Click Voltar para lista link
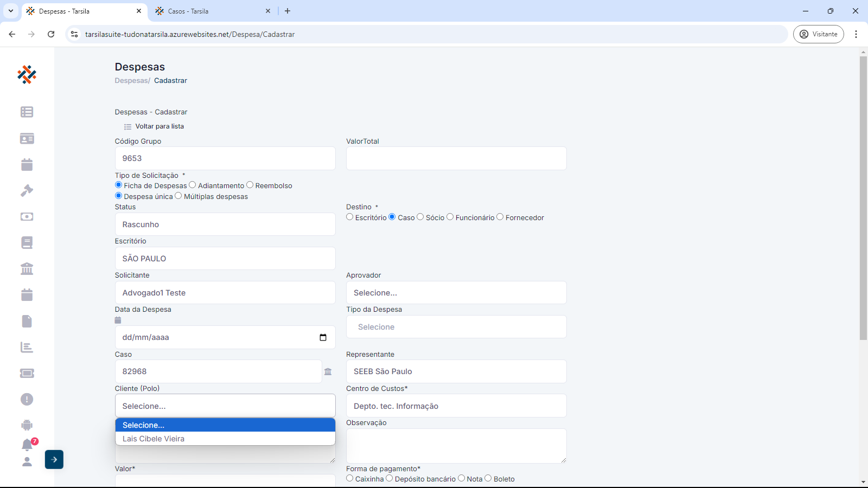This screenshot has width=868, height=488. click(159, 126)
